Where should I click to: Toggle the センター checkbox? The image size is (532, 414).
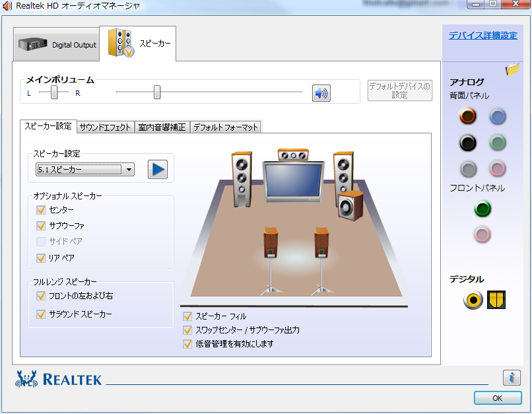click(x=41, y=210)
